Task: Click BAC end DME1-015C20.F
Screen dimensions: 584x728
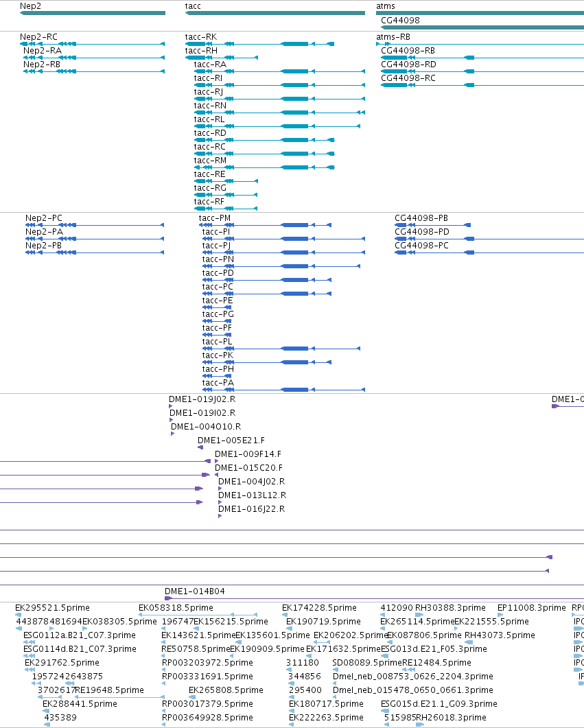Action: (x=248, y=467)
